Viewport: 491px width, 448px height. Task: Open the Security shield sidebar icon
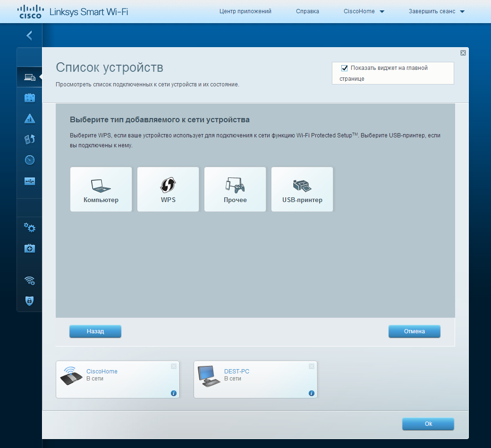(x=29, y=301)
